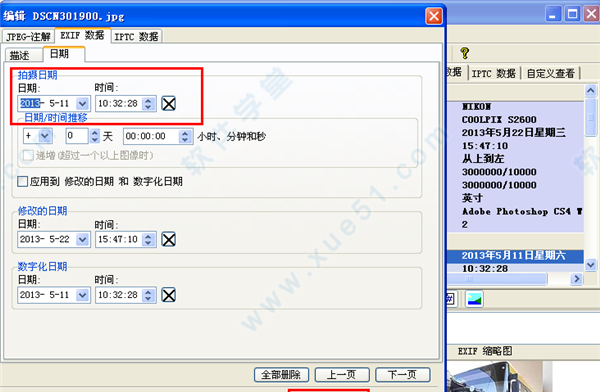
Task: Switch to the 描述 sub-tab
Action: [23, 55]
